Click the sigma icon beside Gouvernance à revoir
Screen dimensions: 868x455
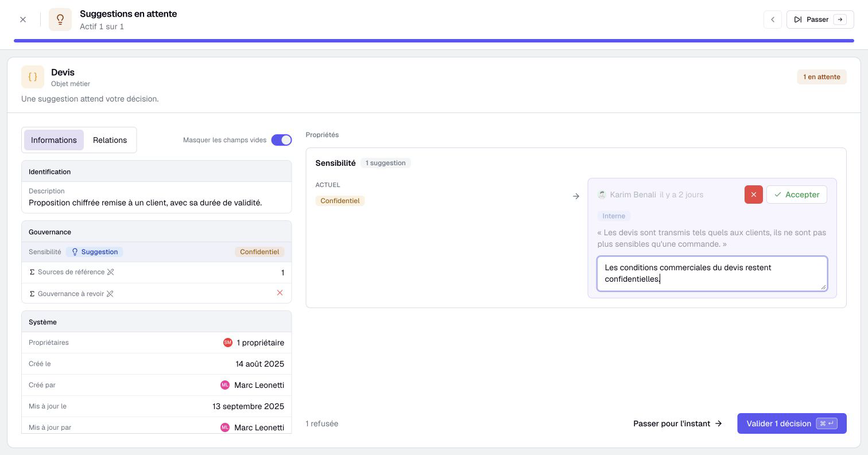(32, 294)
